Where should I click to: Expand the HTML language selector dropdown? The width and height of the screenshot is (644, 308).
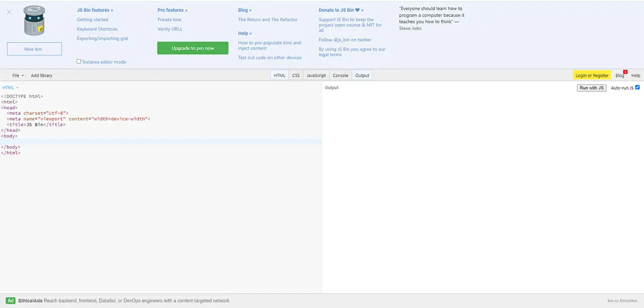pos(10,88)
